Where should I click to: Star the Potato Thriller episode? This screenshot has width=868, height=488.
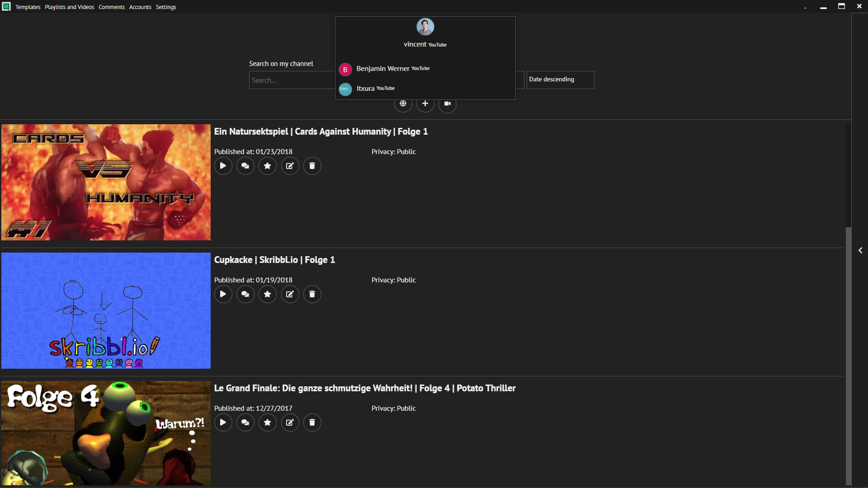click(x=267, y=422)
